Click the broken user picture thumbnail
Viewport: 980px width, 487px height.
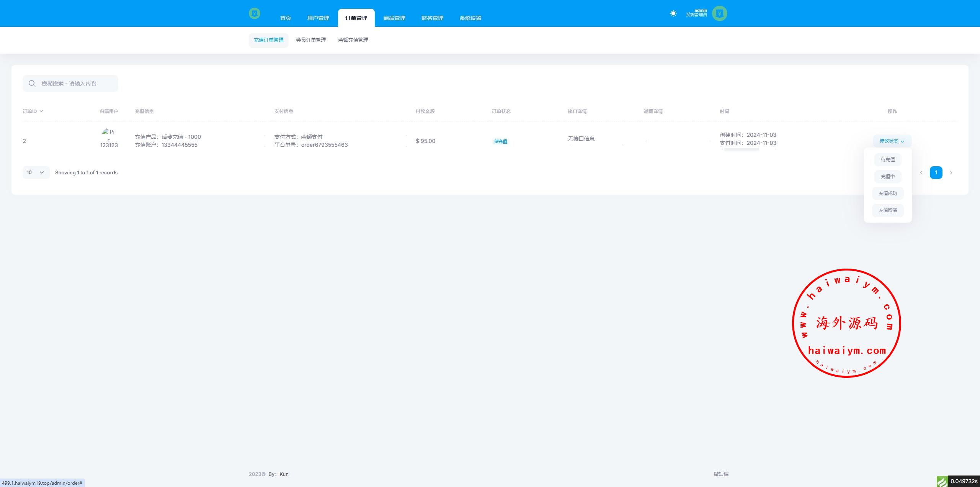106,132
